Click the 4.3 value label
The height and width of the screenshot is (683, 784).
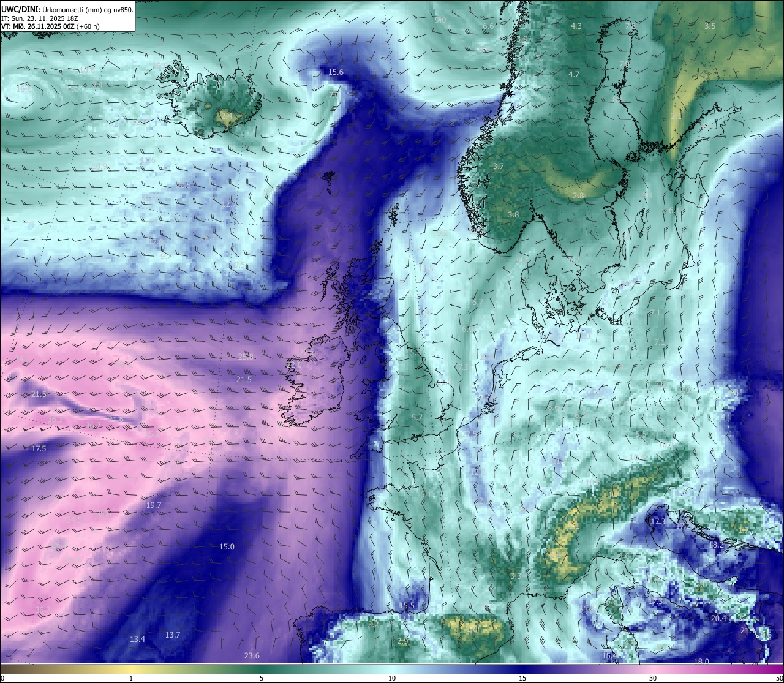pos(576,26)
